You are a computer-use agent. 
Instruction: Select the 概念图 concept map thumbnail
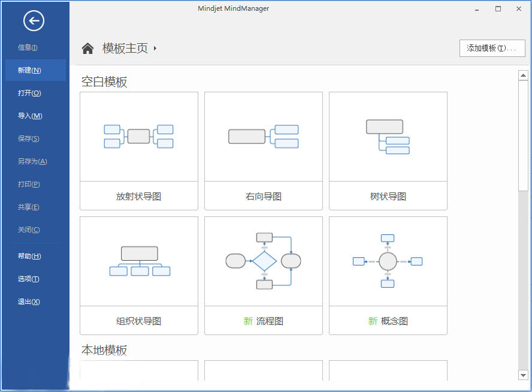pyautogui.click(x=388, y=261)
